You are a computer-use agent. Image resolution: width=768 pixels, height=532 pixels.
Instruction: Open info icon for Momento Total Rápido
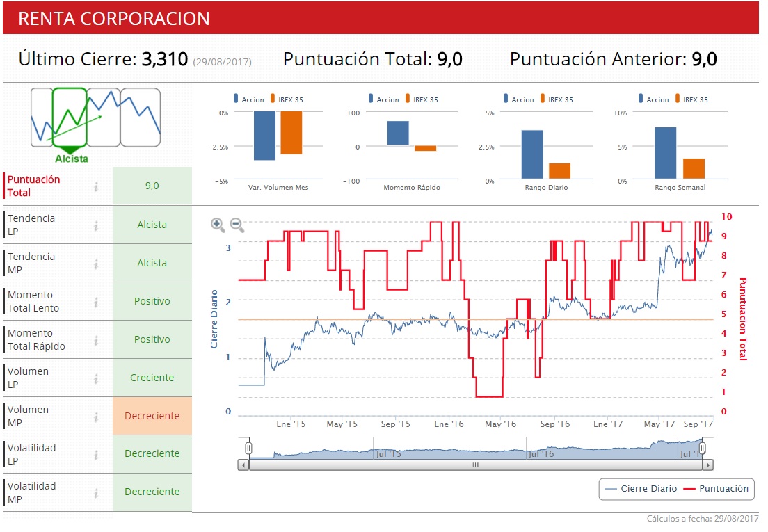click(x=97, y=340)
